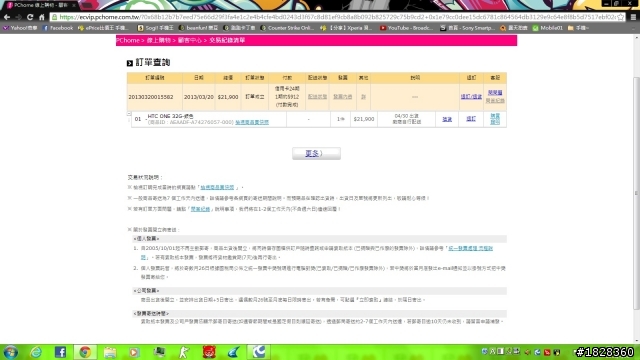640x360 pixels.
Task: Open the YouTube bookmark
Action: tap(407, 28)
